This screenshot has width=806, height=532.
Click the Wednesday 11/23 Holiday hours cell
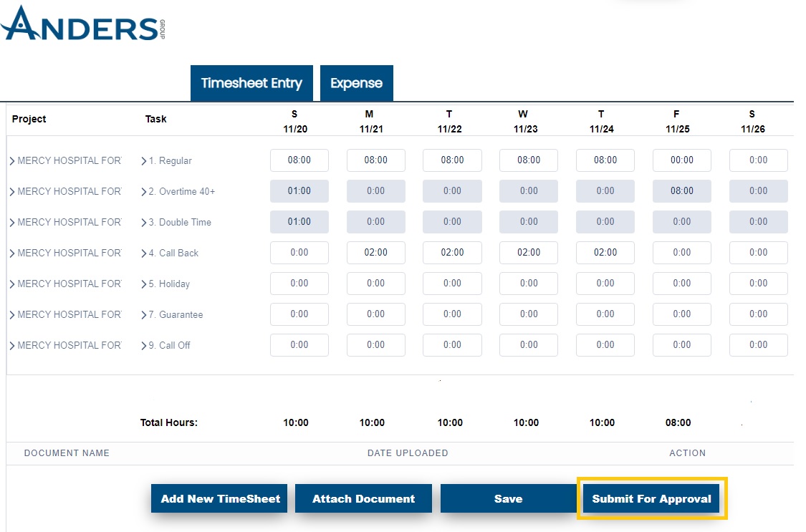click(529, 284)
